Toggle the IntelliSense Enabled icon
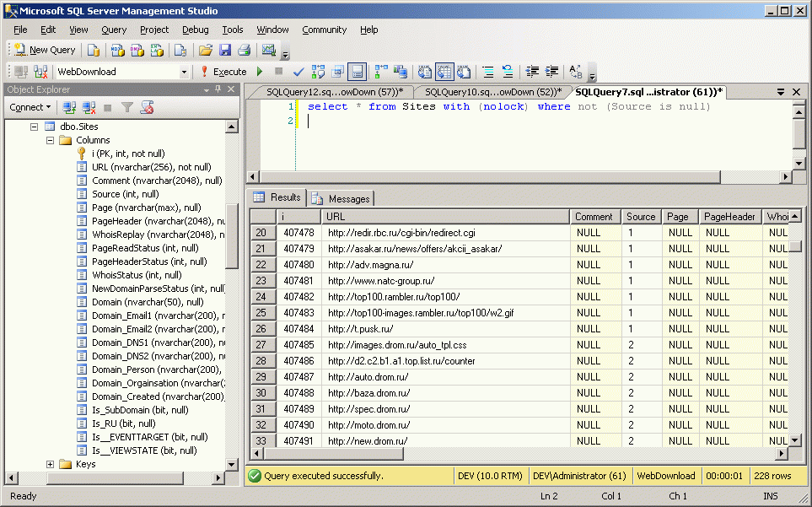 coord(358,72)
